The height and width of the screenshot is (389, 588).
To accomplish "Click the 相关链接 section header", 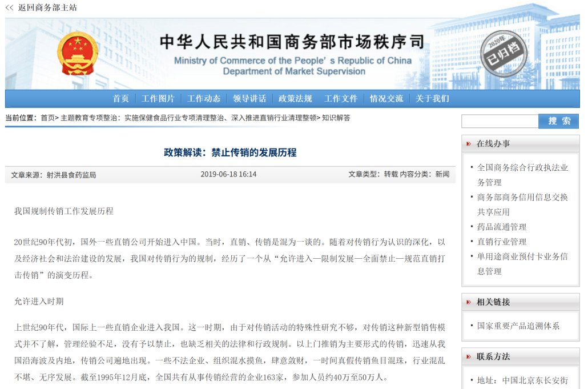I will point(521,302).
